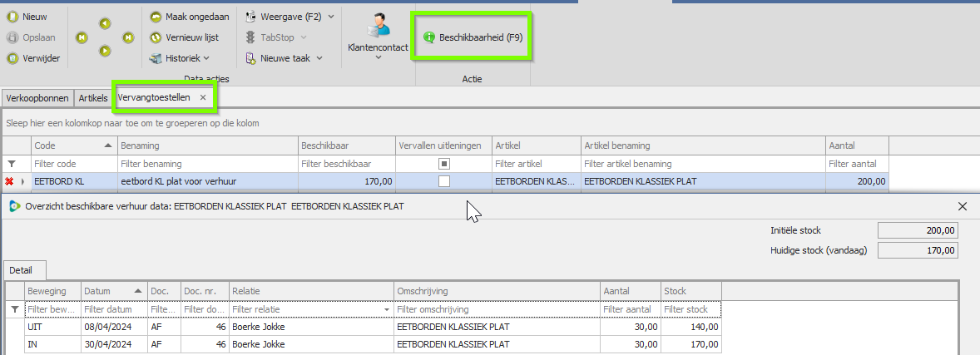Image resolution: width=980 pixels, height=355 pixels.
Task: Sort by Benaming column in upper grid
Action: click(x=208, y=145)
